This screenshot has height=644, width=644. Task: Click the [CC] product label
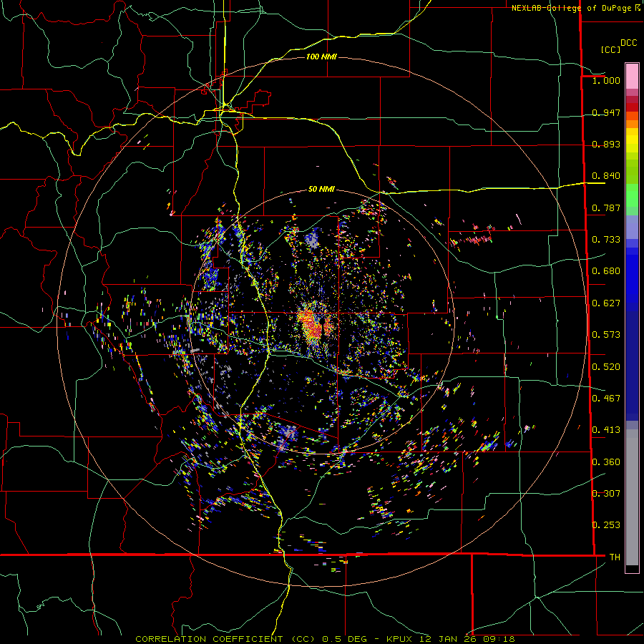pyautogui.click(x=610, y=49)
